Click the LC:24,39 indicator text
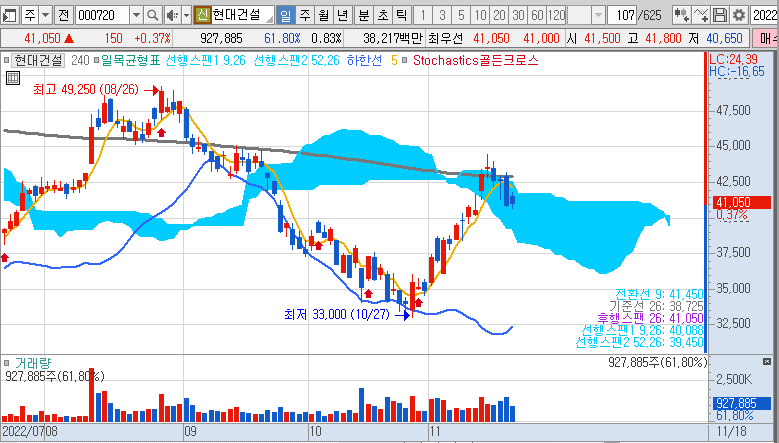Screen dimensions: 779x443 [x=733, y=60]
